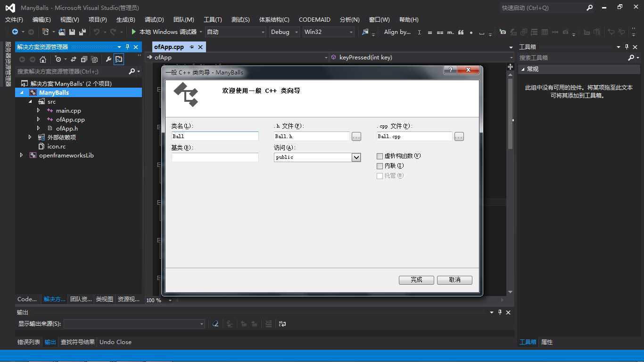Image resolution: width=644 pixels, height=362 pixels.
Task: Click the Toolbox search magnifier icon
Action: [631, 58]
